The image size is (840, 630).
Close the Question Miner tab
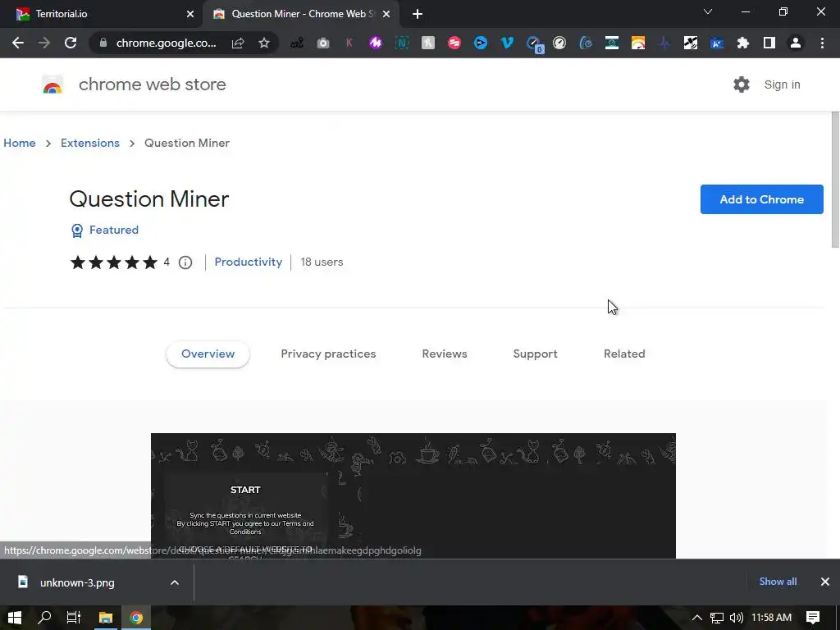pos(386,14)
